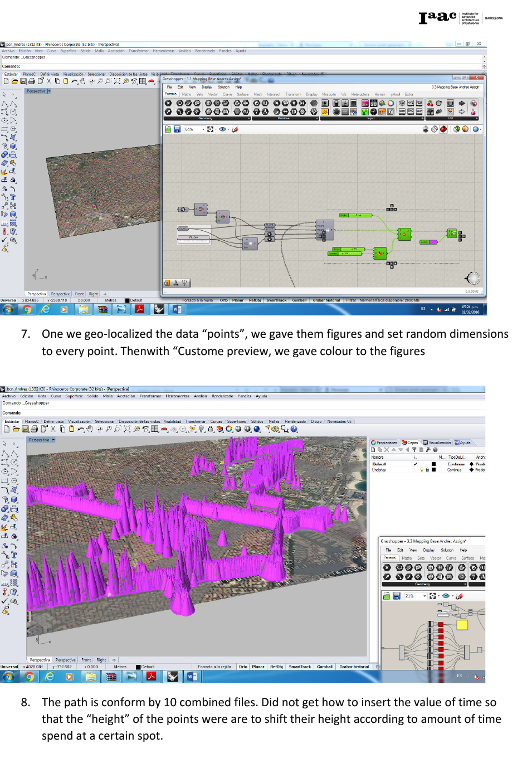Switch to the Visualización panel tab

(440, 442)
